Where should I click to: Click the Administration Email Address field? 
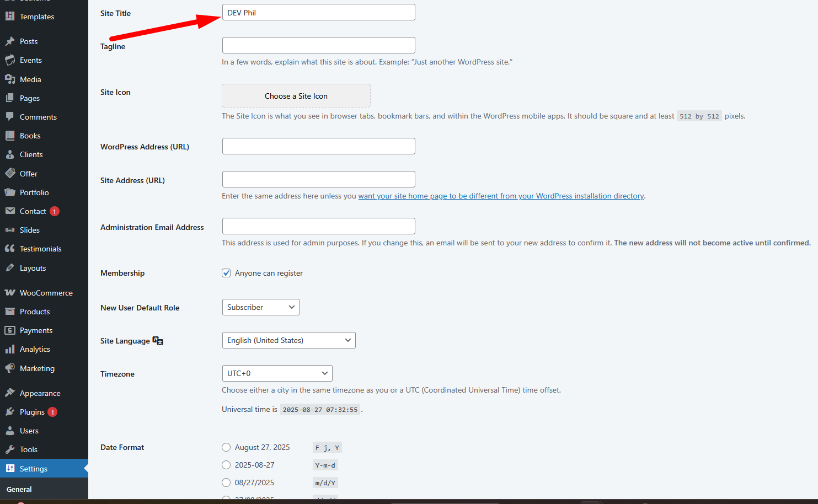[x=319, y=226]
